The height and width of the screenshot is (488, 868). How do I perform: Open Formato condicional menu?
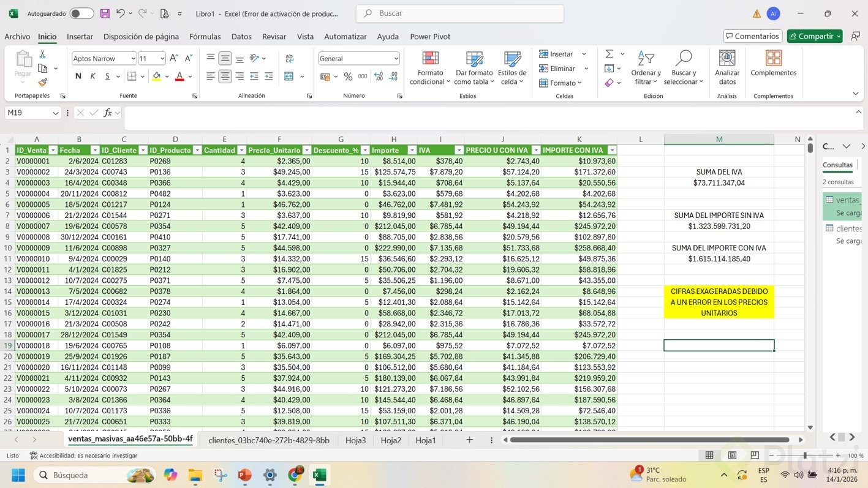[x=430, y=68]
